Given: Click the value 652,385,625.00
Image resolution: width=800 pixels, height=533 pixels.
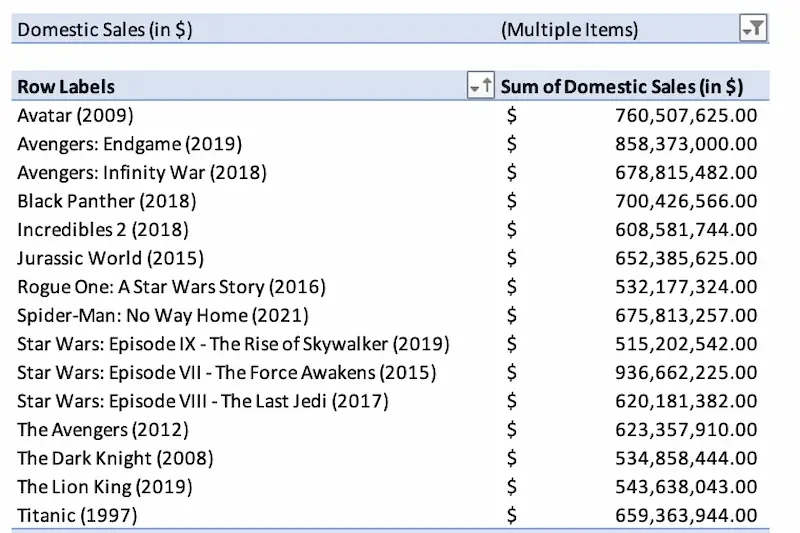Looking at the screenshot, I should click(686, 258).
